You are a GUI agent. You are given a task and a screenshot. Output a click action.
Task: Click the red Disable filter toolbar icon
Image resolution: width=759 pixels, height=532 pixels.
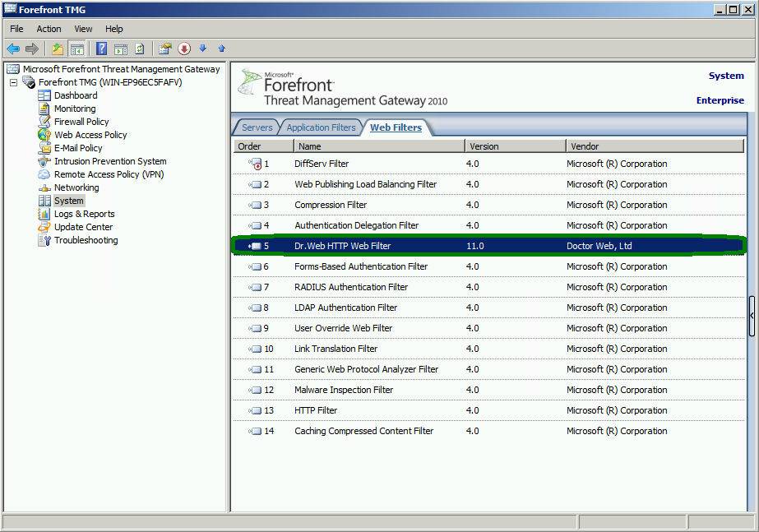point(184,49)
